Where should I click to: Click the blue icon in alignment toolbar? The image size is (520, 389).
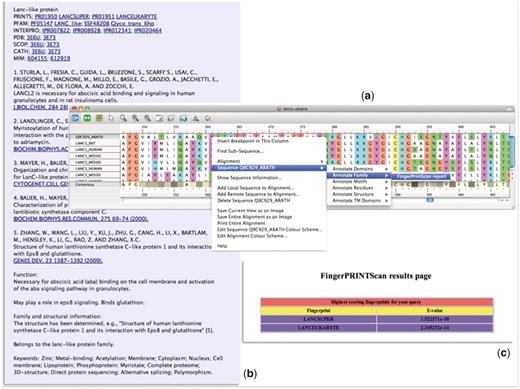[x=76, y=118]
